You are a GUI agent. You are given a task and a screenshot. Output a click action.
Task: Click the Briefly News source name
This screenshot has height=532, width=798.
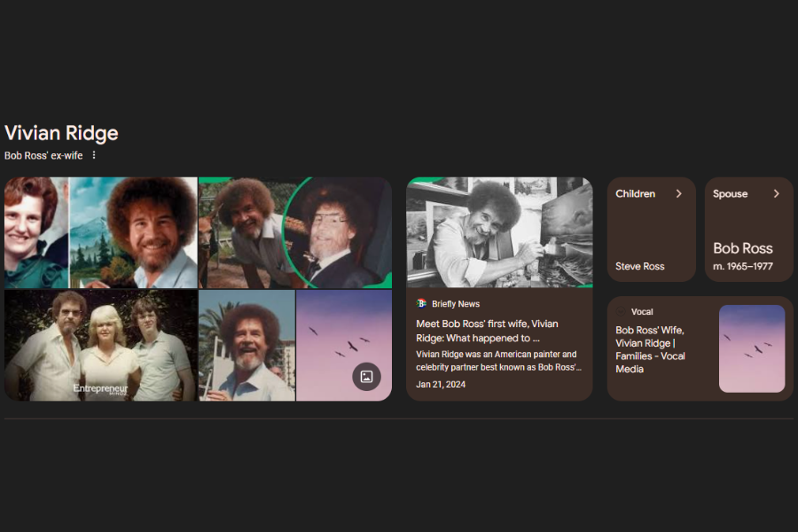(x=456, y=304)
